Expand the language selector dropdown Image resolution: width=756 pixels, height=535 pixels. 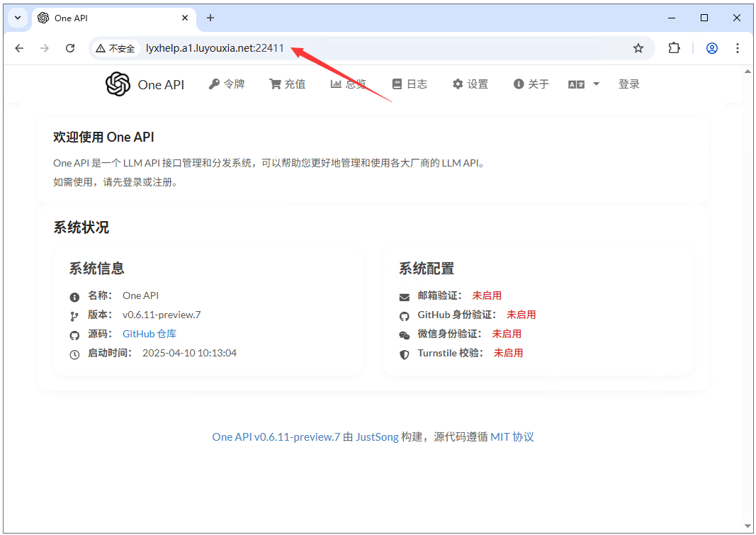[x=583, y=84]
